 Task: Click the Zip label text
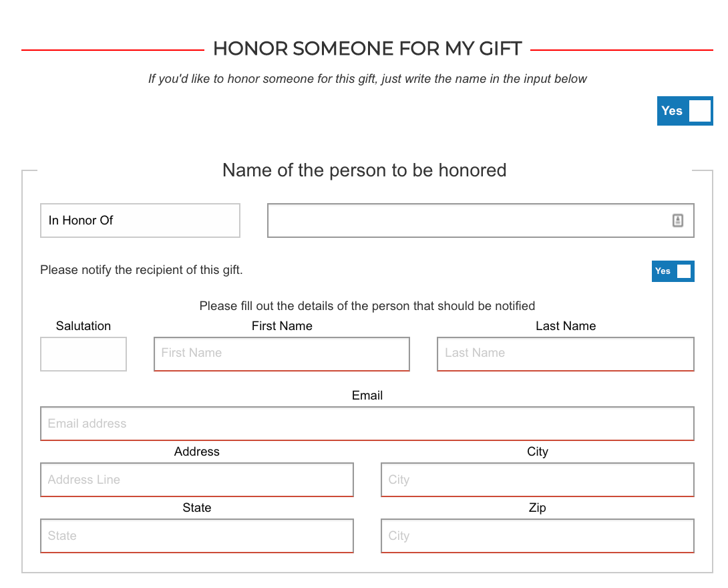(x=537, y=508)
